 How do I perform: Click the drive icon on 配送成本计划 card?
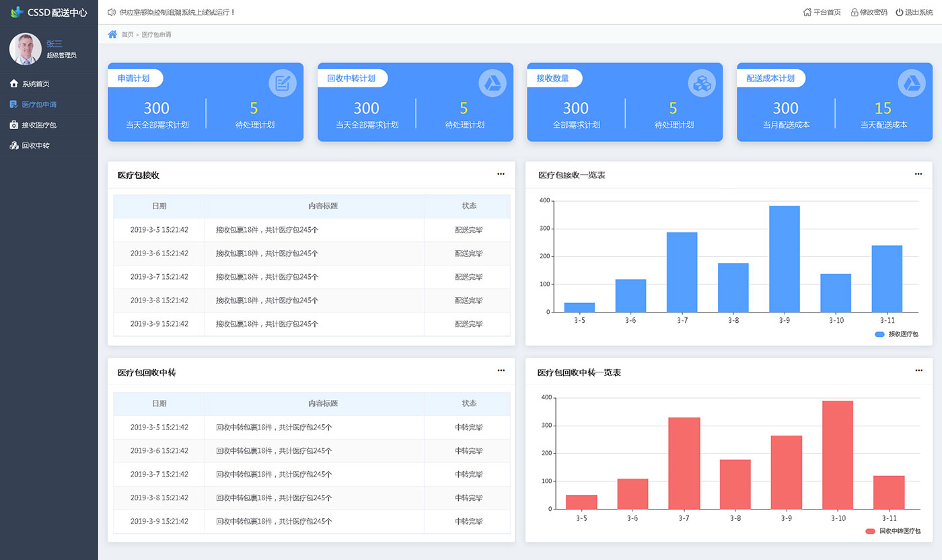(x=912, y=83)
